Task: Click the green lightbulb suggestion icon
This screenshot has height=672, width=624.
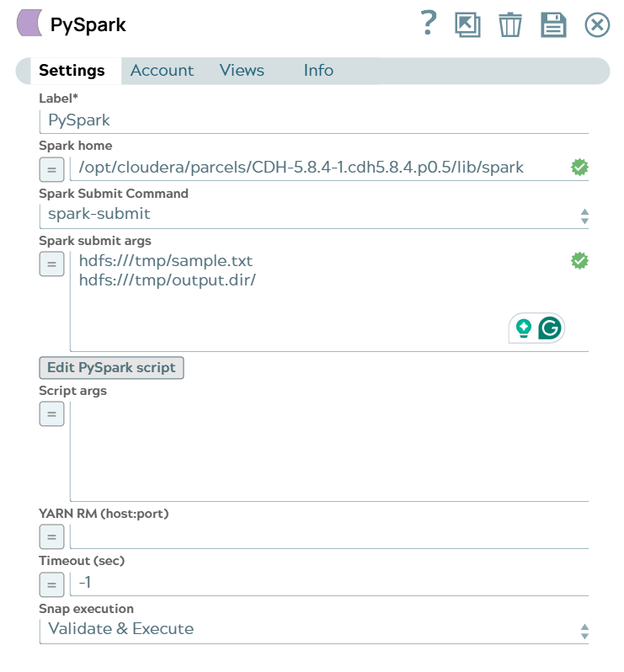Action: (x=524, y=328)
